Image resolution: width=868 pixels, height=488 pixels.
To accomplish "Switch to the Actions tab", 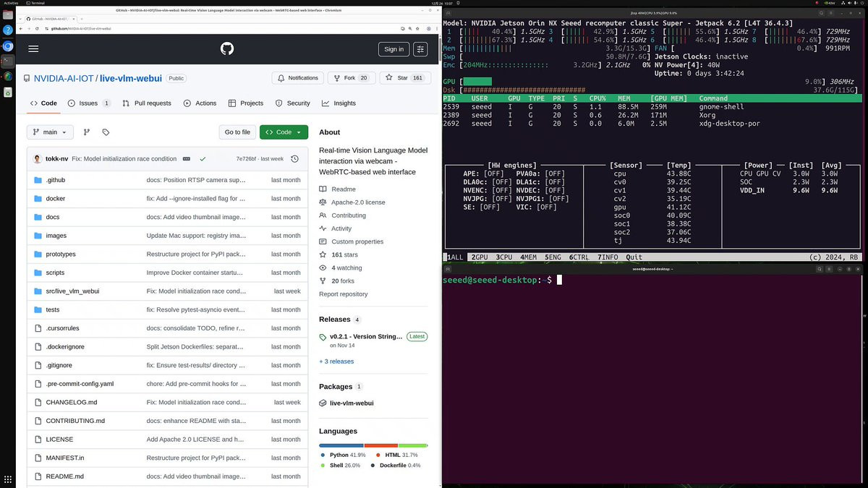I will [x=200, y=103].
